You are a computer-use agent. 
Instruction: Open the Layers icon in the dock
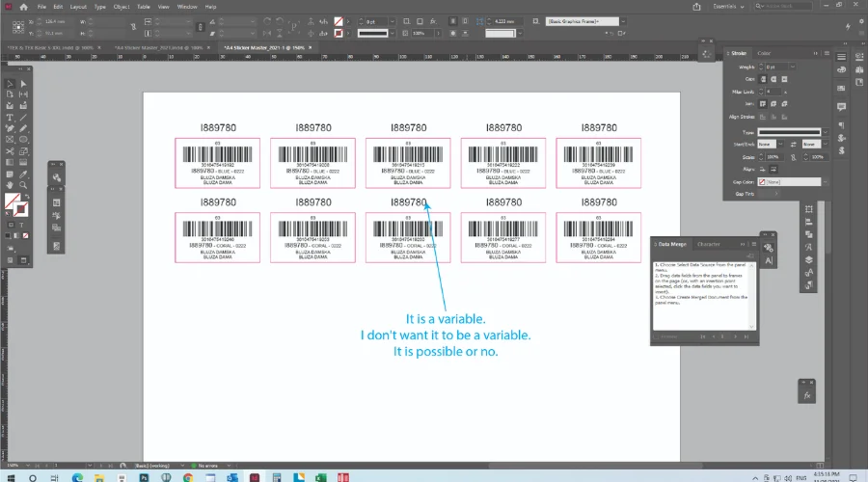(809, 259)
